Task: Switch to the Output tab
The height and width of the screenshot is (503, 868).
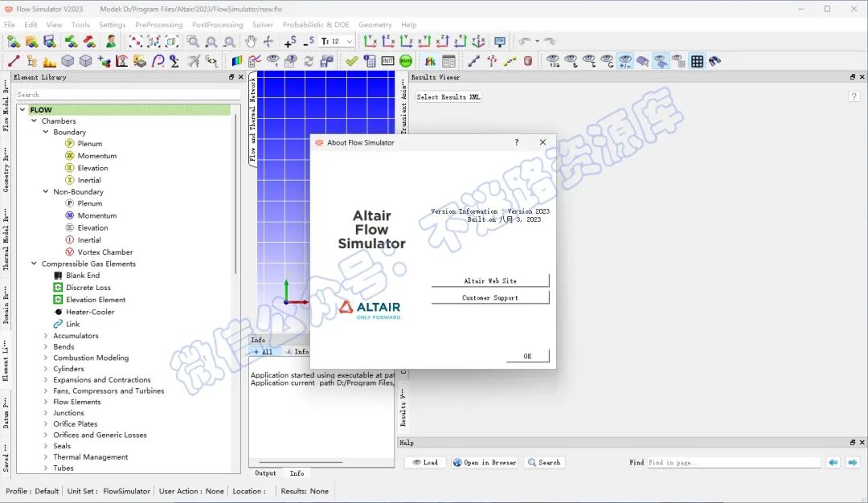Action: (x=265, y=473)
